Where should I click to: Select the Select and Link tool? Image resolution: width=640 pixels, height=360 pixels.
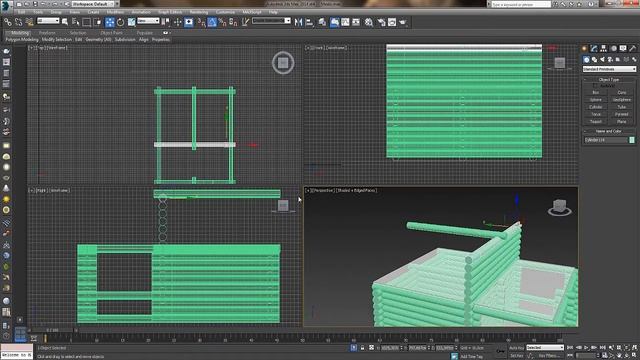coord(8,22)
